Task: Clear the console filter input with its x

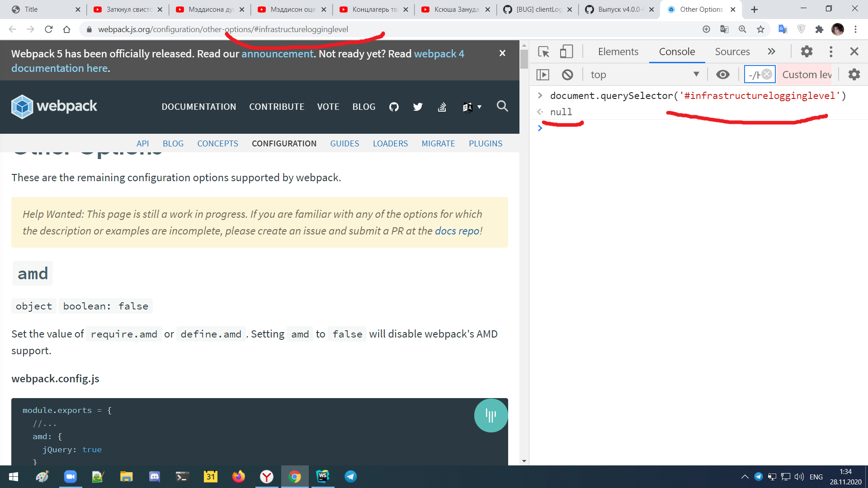Action: click(767, 74)
